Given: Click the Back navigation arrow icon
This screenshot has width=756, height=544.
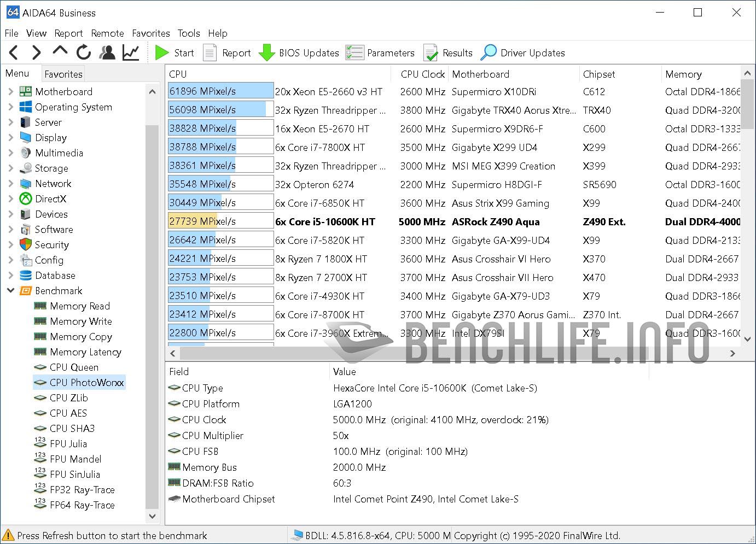Looking at the screenshot, I should coord(14,52).
